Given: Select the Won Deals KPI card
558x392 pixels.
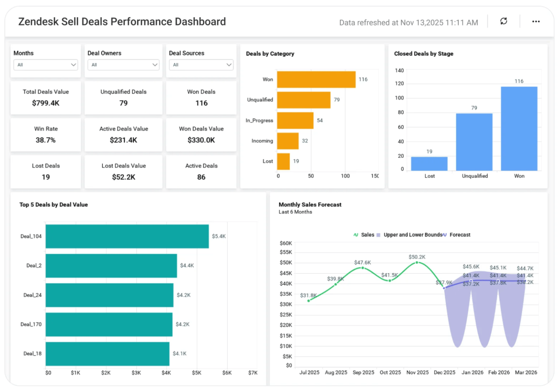Looking at the screenshot, I should (x=201, y=98).
